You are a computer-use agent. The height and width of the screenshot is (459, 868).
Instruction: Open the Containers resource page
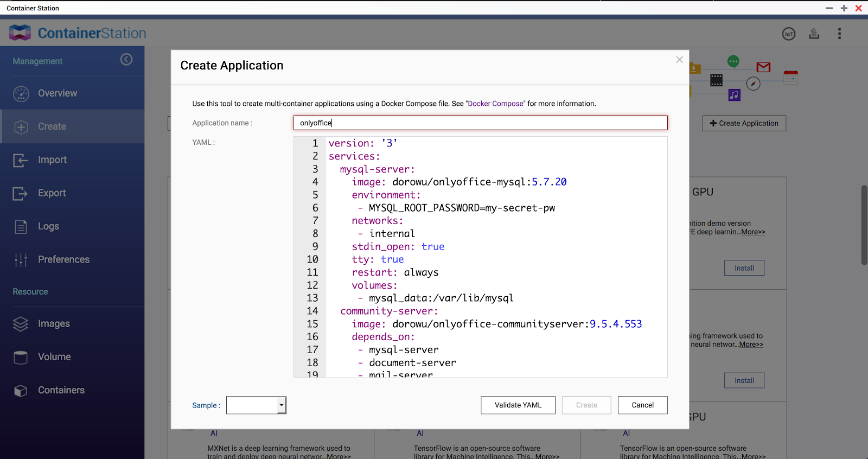coord(72,390)
